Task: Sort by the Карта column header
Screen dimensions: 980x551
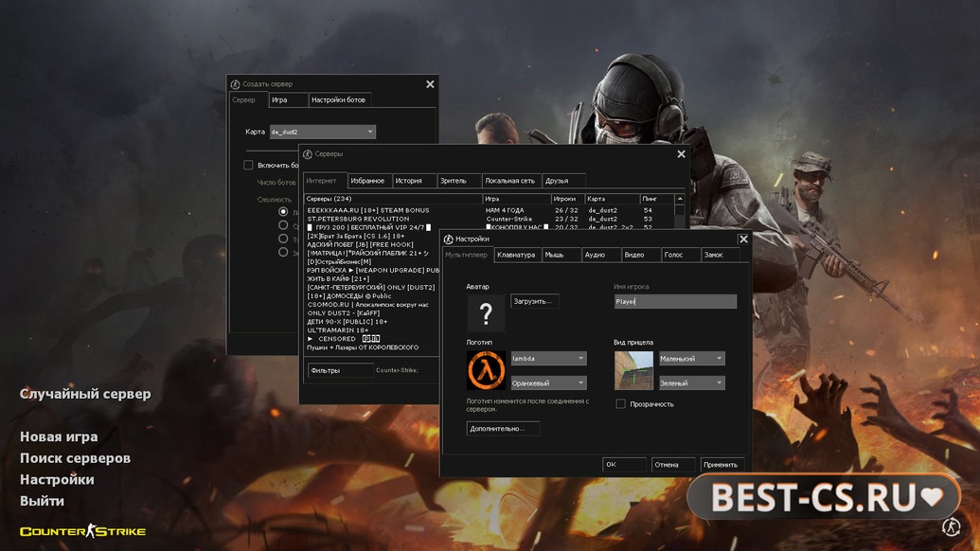Action: [612, 199]
